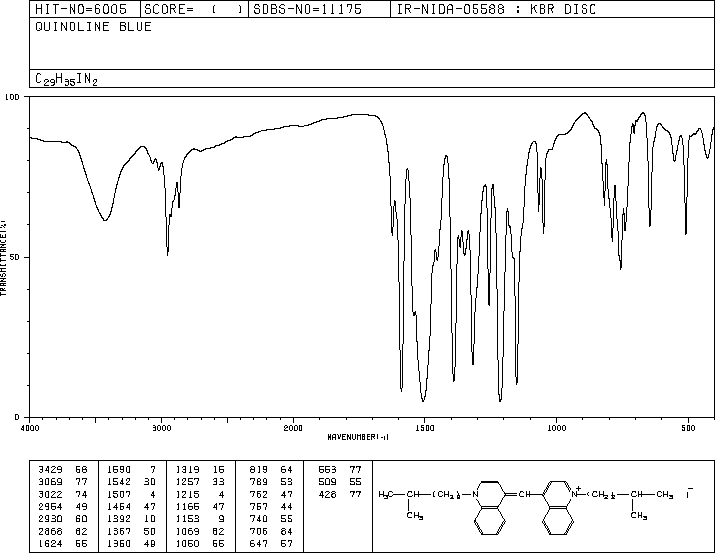Click the 1215 peak table entry
715x553 pixels.
point(200,494)
